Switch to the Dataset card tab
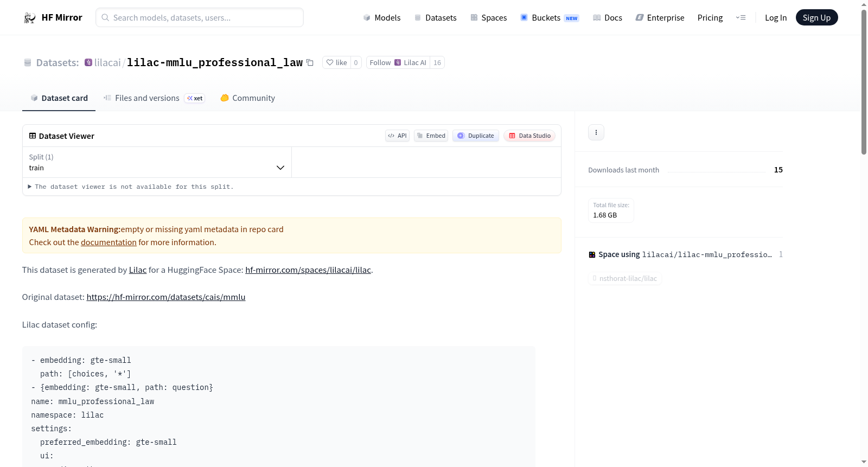Screen dimensions: 868x467 pyautogui.click(x=59, y=98)
